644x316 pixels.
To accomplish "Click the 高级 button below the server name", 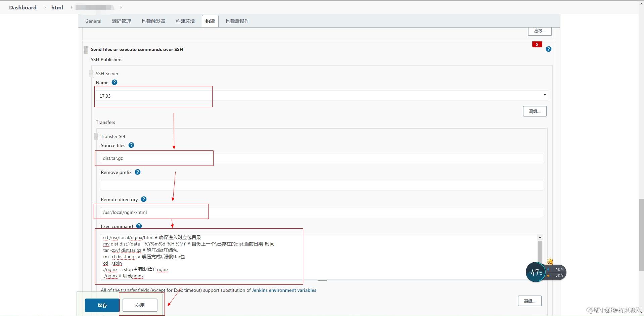I will point(535,111).
